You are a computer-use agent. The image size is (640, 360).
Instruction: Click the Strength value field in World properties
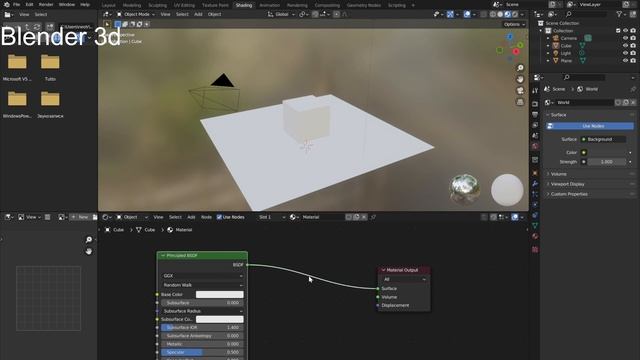[x=607, y=162]
